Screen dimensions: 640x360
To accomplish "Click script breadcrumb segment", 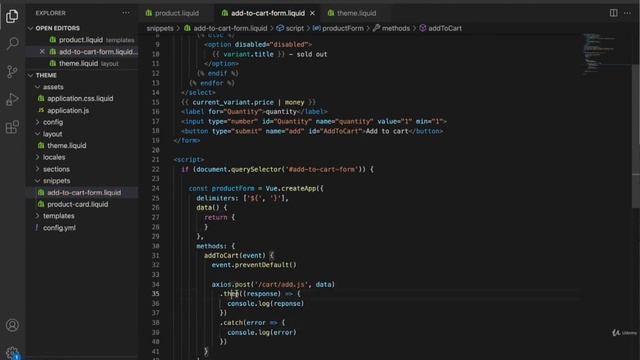I will 294,28.
